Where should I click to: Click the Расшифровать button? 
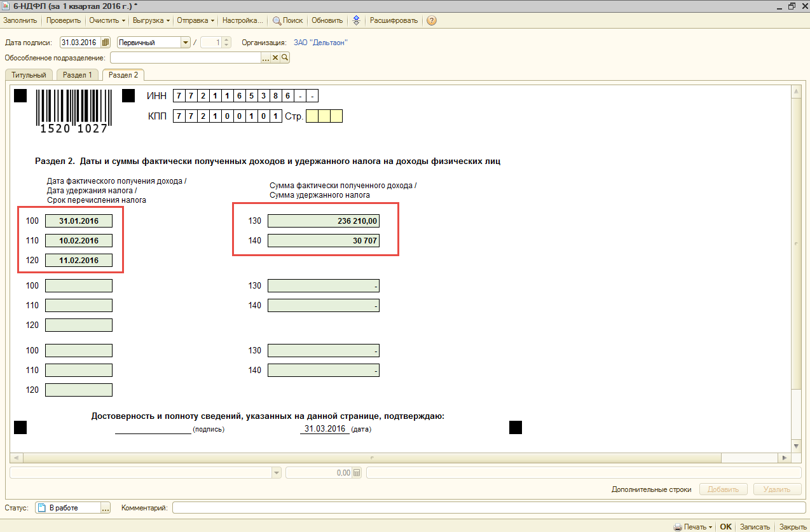[x=394, y=20]
